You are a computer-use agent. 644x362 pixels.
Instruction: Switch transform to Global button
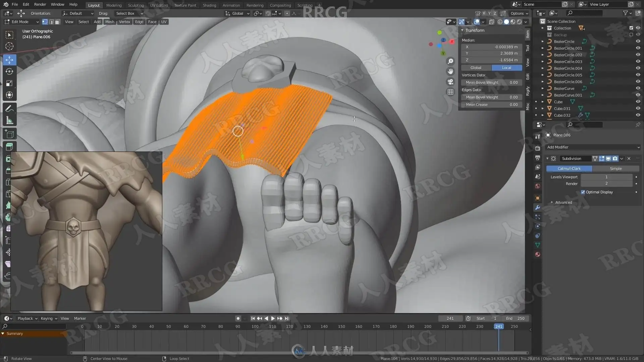click(476, 68)
